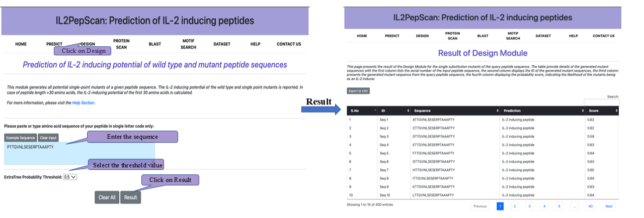
Task: Click the Next pagination button
Action: pos(609,206)
